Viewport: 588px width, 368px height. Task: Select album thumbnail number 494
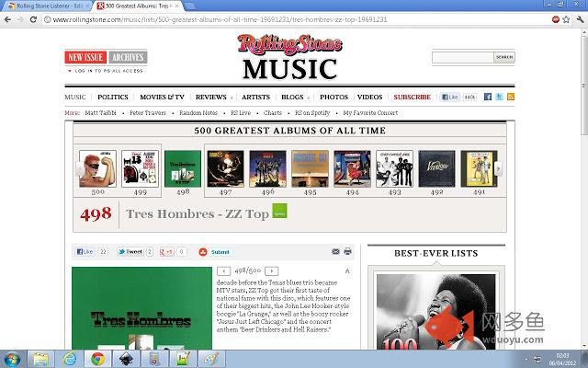[352, 168]
